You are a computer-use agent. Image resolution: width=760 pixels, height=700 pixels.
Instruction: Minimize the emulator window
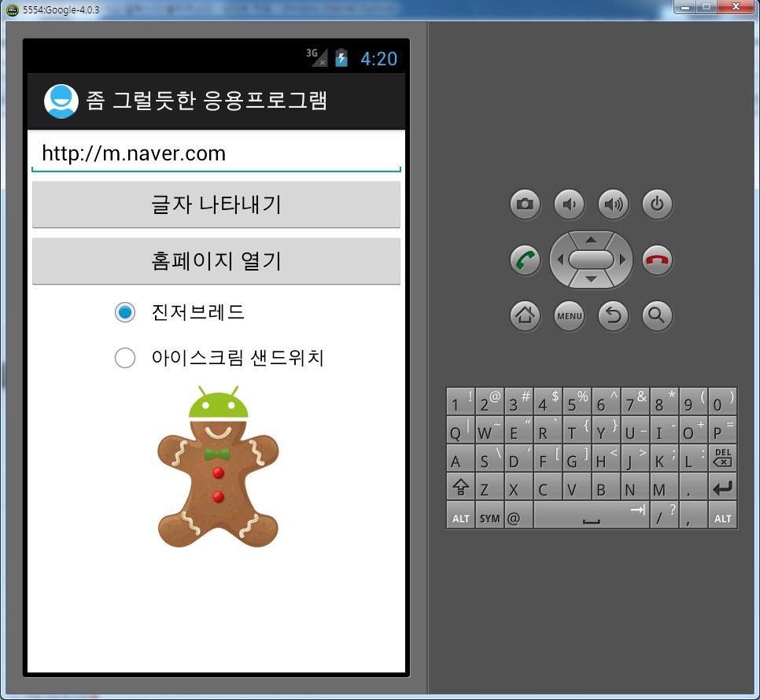[x=685, y=7]
